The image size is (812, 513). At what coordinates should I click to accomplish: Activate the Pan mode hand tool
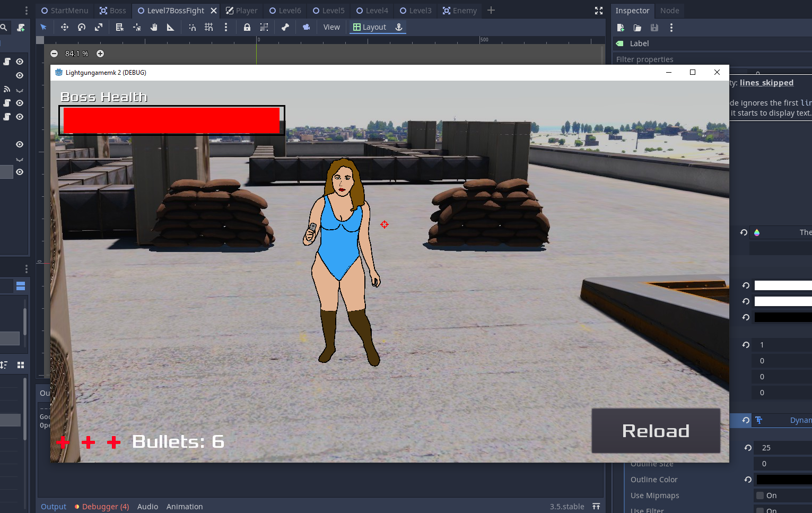point(154,27)
